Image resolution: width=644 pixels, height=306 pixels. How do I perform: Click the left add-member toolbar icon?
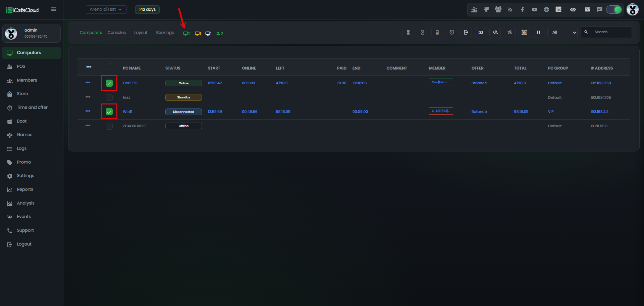(495, 33)
